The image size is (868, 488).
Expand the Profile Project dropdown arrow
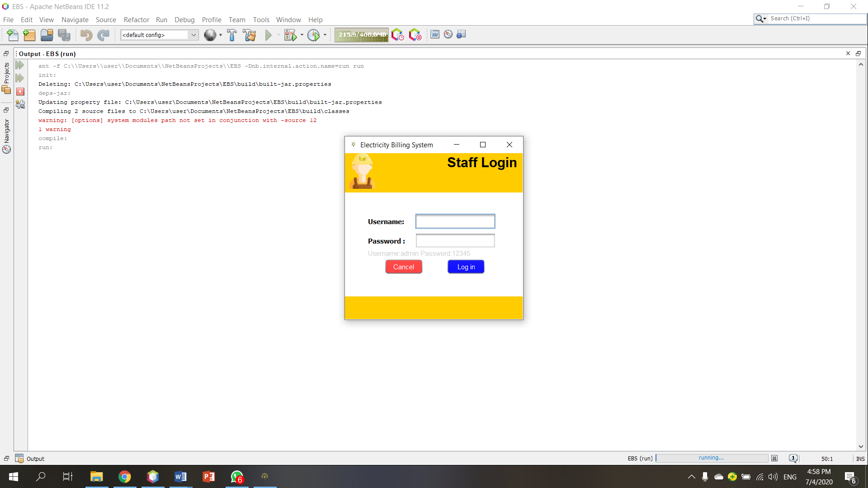325,35
